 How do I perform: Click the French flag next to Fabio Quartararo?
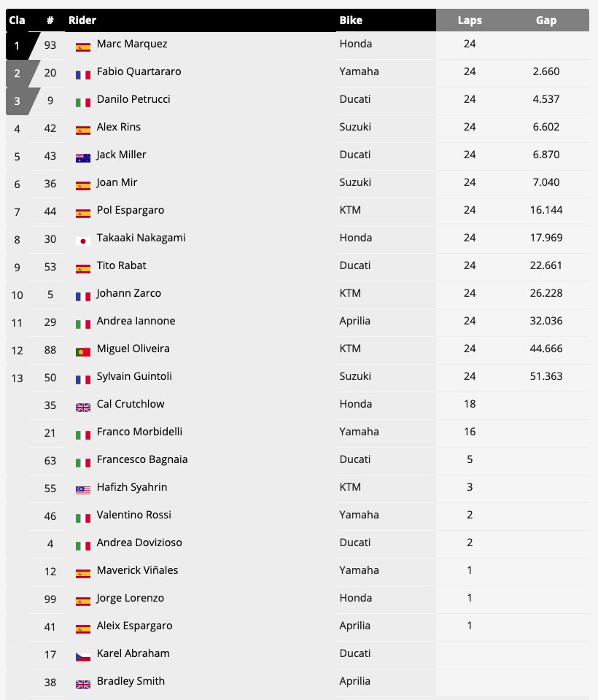pyautogui.click(x=83, y=74)
